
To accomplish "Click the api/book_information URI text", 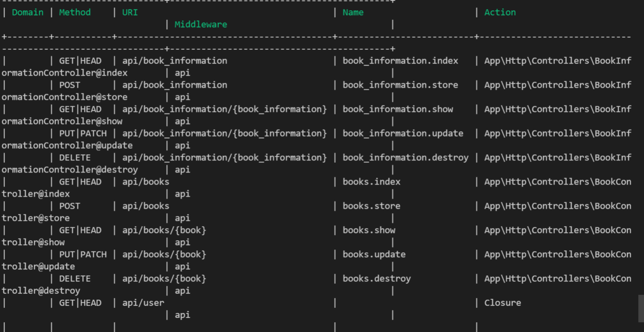I will tap(174, 60).
